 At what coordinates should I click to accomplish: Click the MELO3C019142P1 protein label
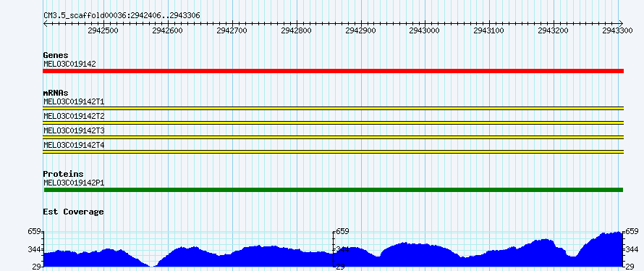pos(74,183)
